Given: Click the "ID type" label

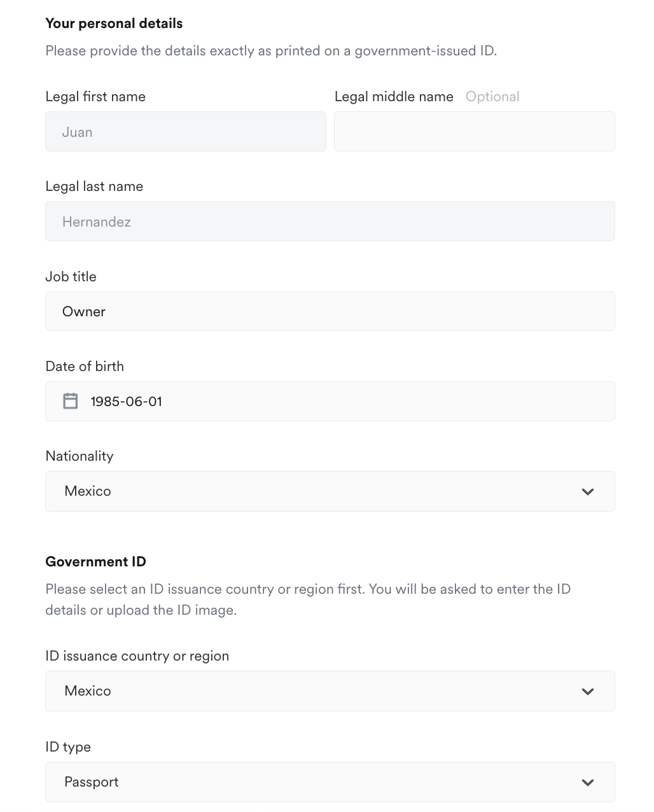Looking at the screenshot, I should (x=68, y=747).
